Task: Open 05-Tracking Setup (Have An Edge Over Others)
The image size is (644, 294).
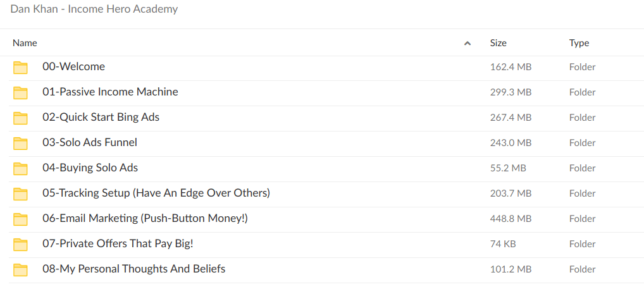Action: click(156, 193)
